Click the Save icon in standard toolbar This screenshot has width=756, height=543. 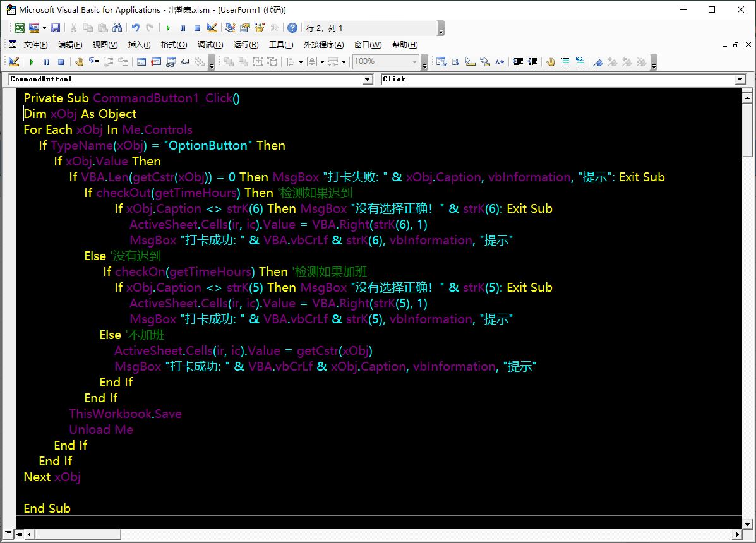click(x=56, y=28)
